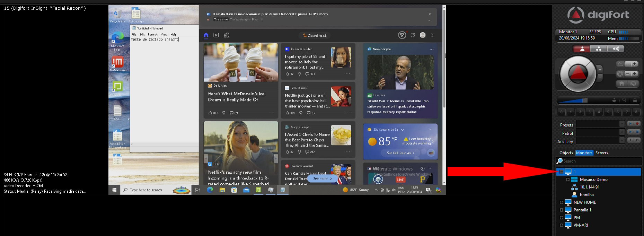Image resolution: width=644 pixels, height=236 pixels.
Task: Select the 10.1.144.91 network entry
Action: tap(590, 187)
